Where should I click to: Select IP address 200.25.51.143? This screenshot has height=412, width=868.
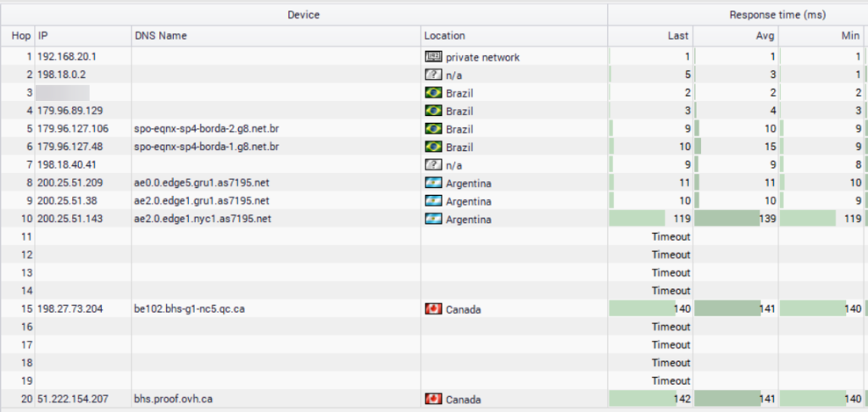70,219
